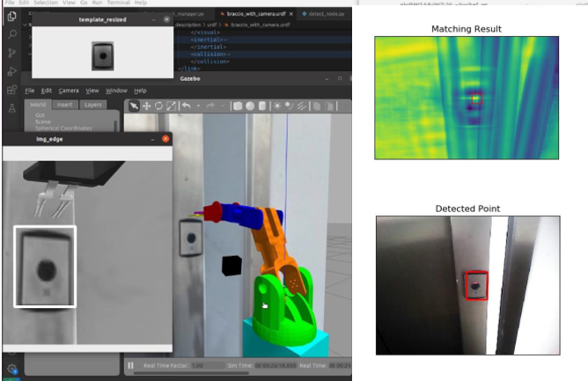Close the img_edge window
This screenshot has height=381, width=588.
(165, 139)
